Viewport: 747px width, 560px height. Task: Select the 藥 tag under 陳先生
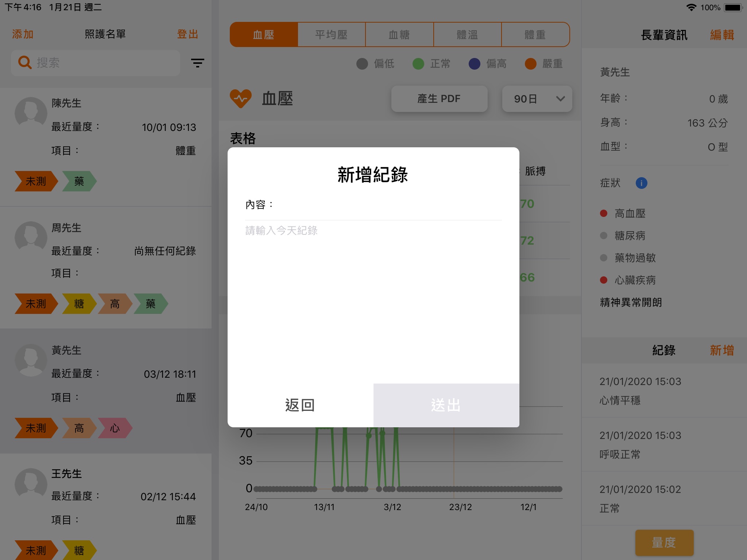click(79, 181)
